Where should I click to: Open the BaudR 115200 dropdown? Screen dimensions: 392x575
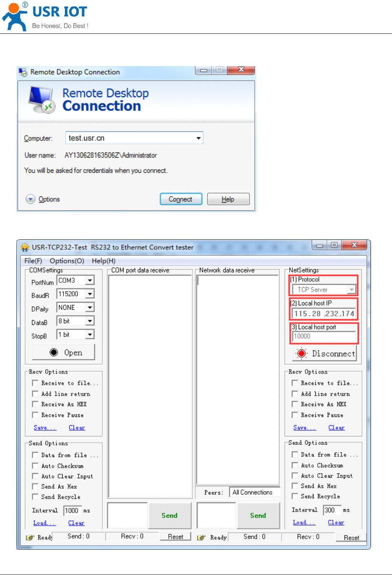click(90, 294)
